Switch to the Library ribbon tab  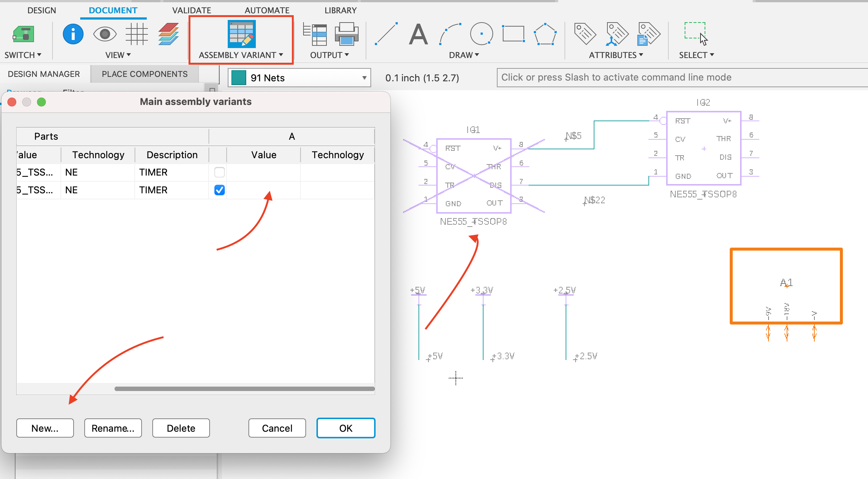pyautogui.click(x=340, y=10)
